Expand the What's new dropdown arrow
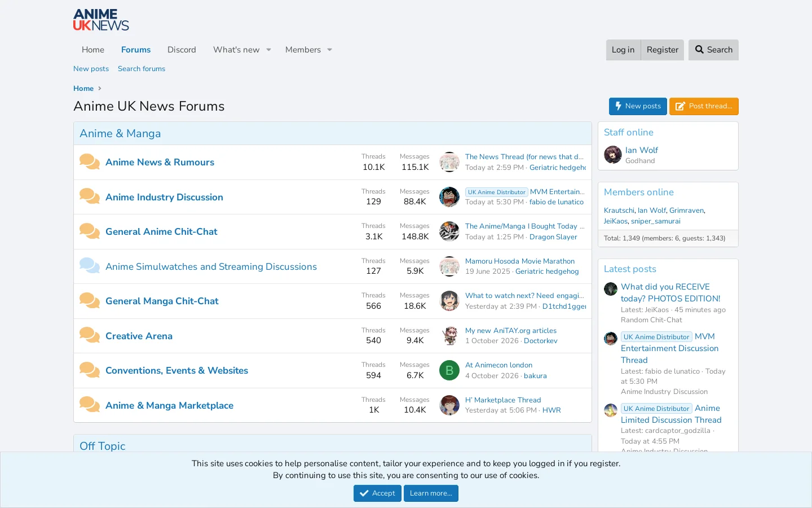Viewport: 812px width, 508px height. coord(269,50)
